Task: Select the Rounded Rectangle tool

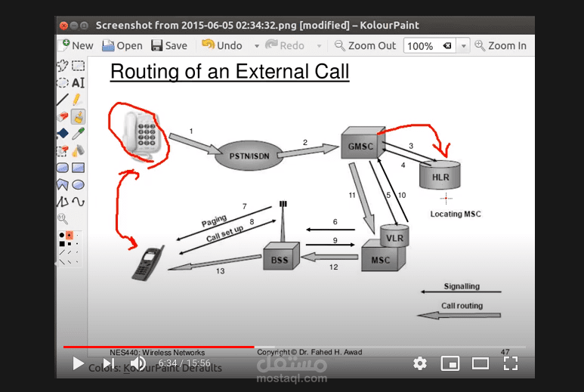Action: 63,168
